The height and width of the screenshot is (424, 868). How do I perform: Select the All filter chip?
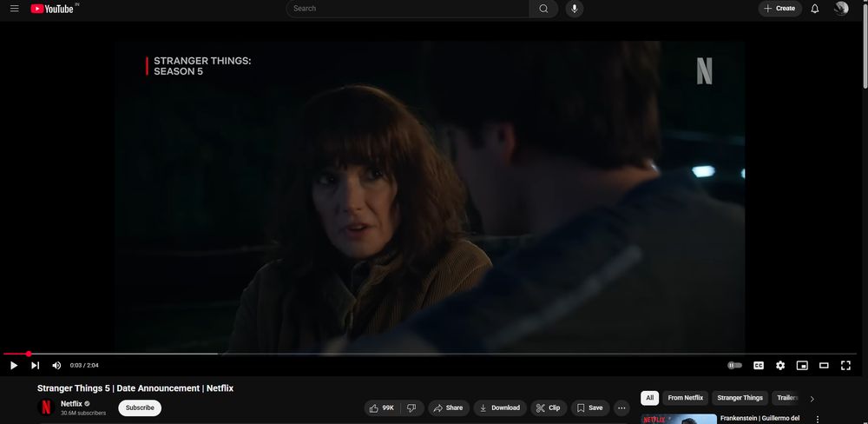click(x=650, y=398)
